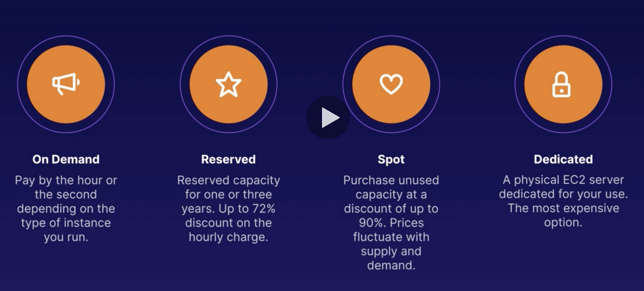Click the play button in the center
The width and height of the screenshot is (644, 291).
(x=328, y=118)
